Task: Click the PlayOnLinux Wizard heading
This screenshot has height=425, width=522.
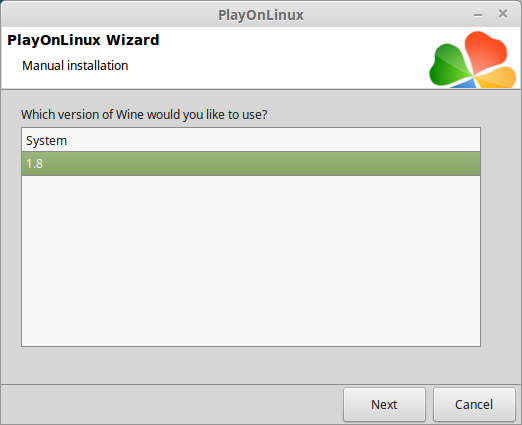Action: (x=83, y=40)
